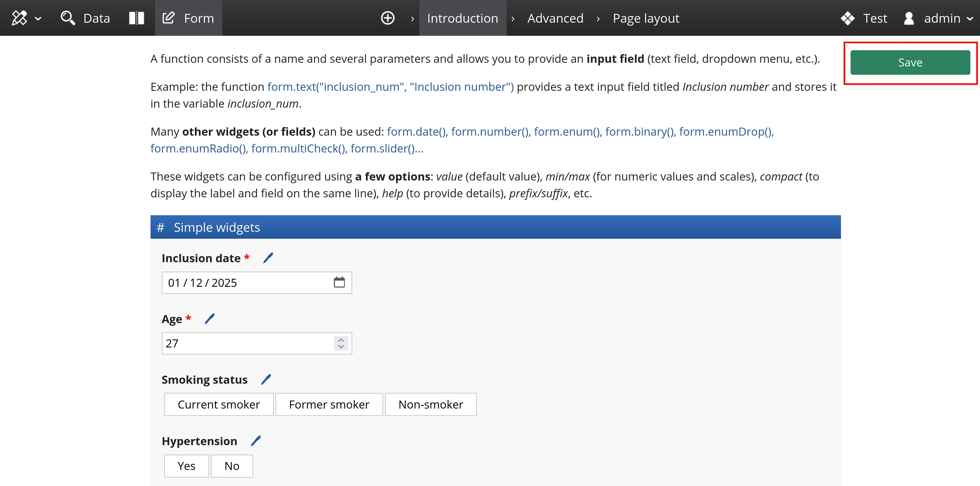The image size is (980, 486).
Task: Click the Data magnifier icon
Action: point(68,18)
